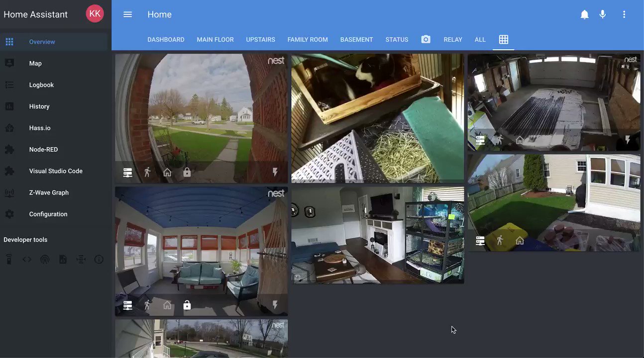
Task: Open the street view camera at bottom
Action: pos(202,339)
